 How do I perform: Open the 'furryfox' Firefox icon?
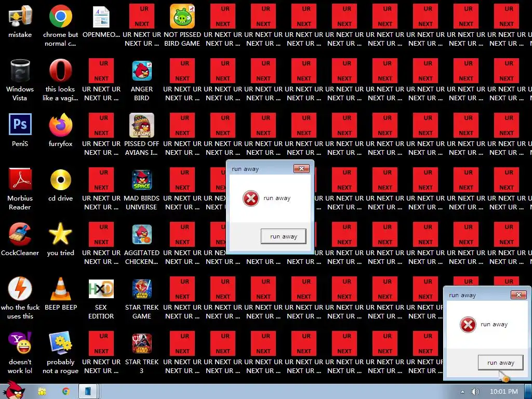[60, 125]
